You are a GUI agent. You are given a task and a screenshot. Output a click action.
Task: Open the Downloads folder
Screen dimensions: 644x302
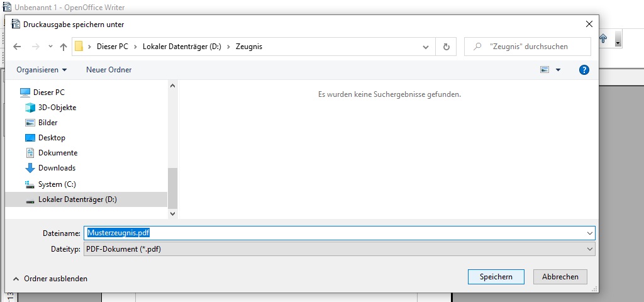[x=57, y=168]
